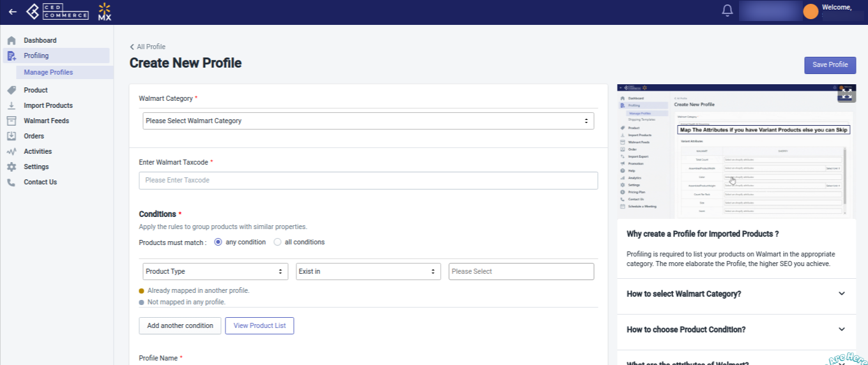Click the Save Profile button
The image size is (868, 365).
(x=830, y=65)
